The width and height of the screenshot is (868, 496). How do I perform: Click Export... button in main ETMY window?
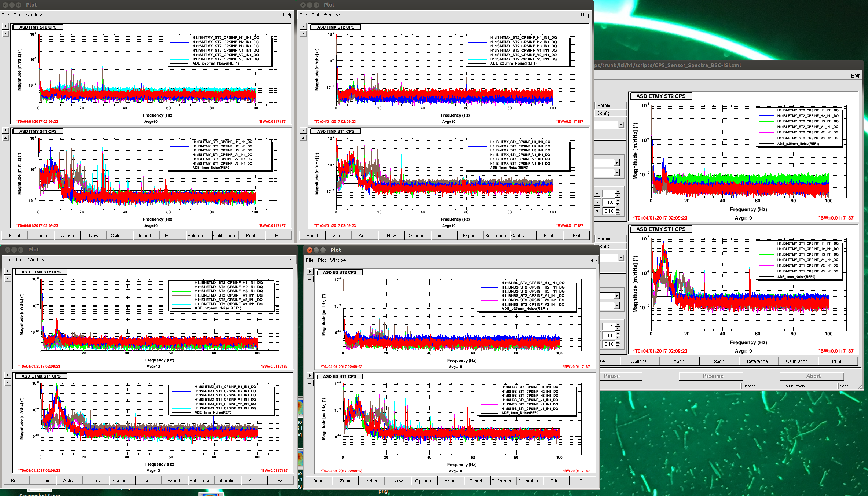pos(719,361)
